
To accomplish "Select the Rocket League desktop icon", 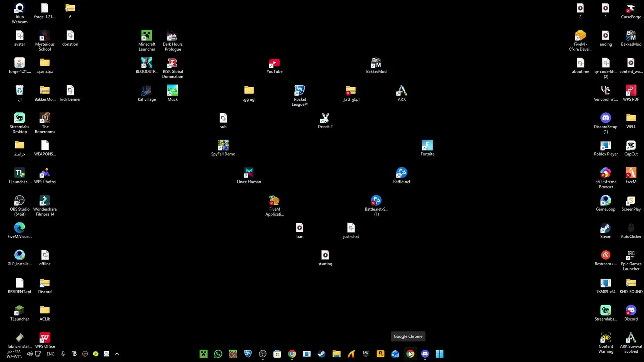I will (300, 96).
